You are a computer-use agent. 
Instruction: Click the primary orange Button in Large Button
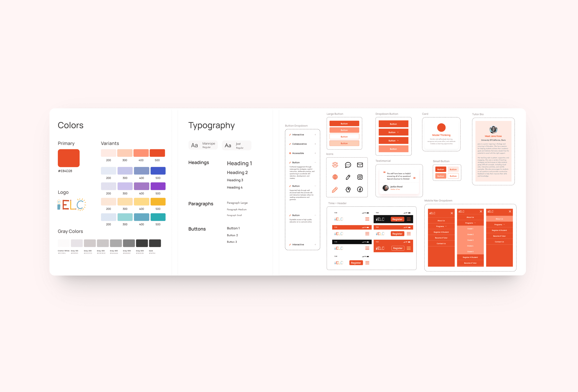(345, 124)
